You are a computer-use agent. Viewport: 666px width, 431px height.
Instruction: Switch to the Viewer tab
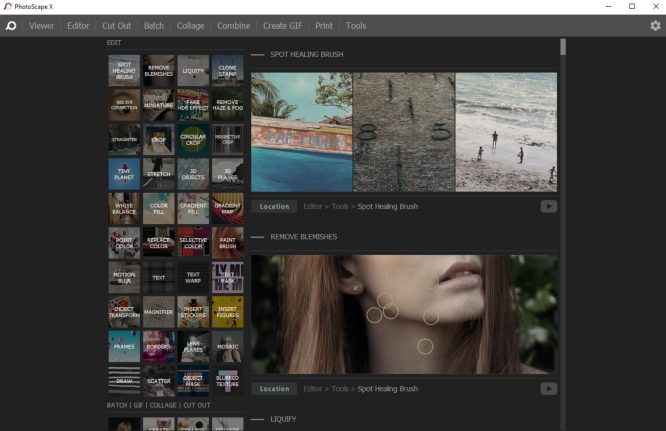click(42, 26)
